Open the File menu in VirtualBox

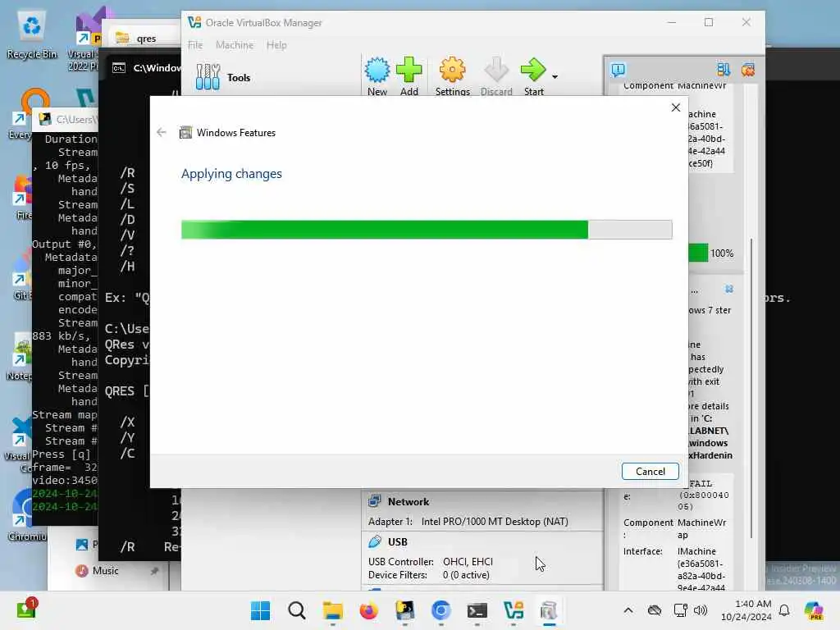click(x=195, y=45)
